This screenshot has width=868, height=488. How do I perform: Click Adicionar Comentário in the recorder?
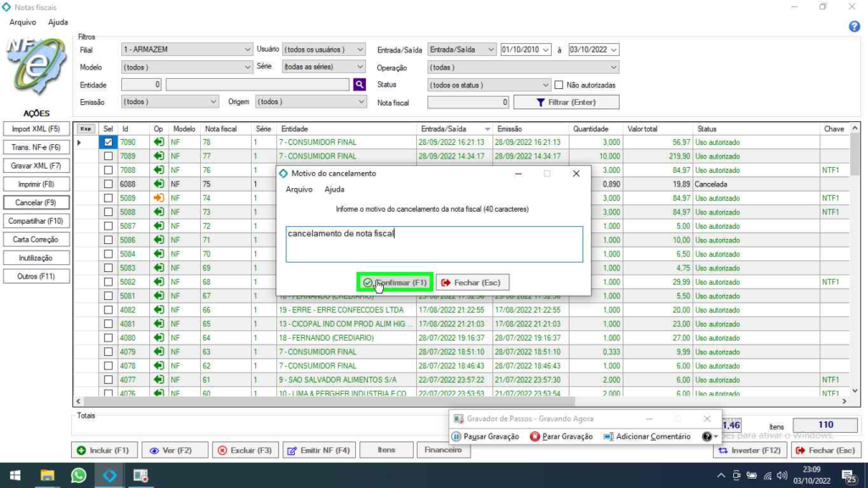click(649, 436)
